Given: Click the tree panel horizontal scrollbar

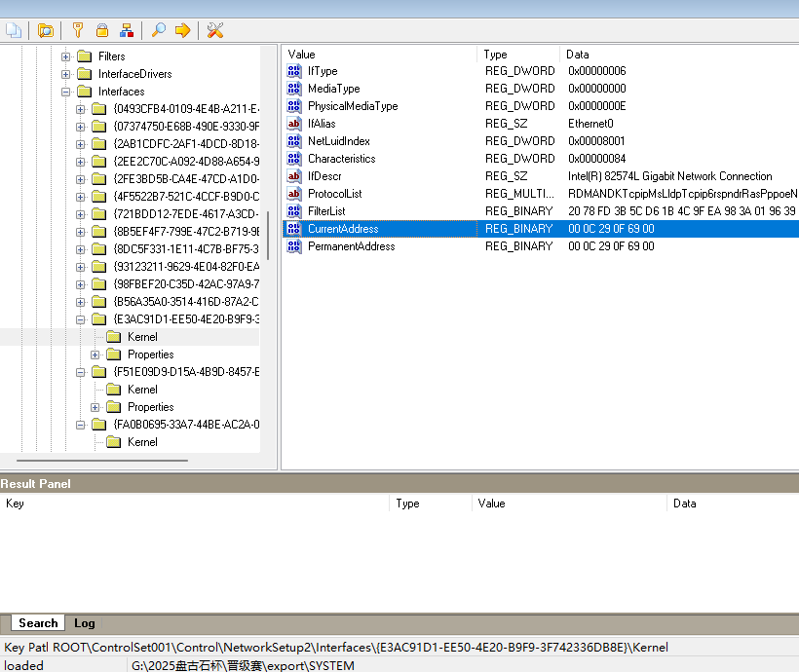Looking at the screenshot, I should 102,461.
